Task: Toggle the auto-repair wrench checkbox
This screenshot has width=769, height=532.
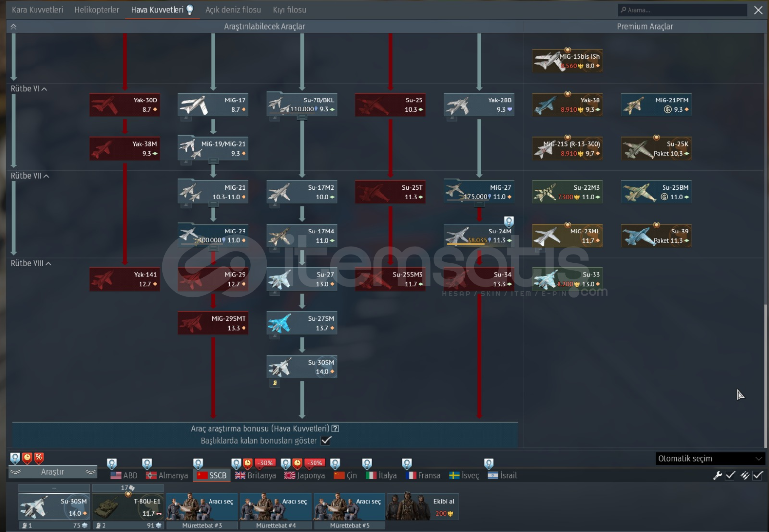Action: click(731, 475)
